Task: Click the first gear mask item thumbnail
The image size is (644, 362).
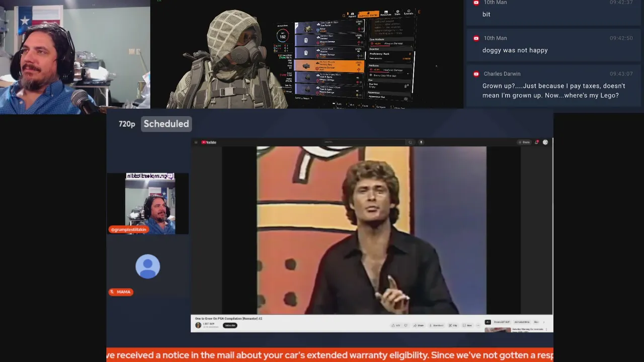Action: 307,29
